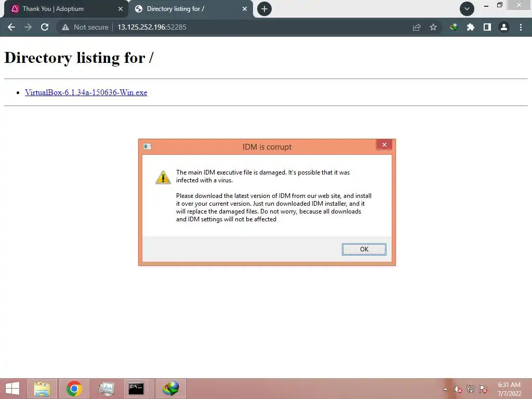Show hidden system tray icons
Screen dimensions: 532x399
click(445, 389)
